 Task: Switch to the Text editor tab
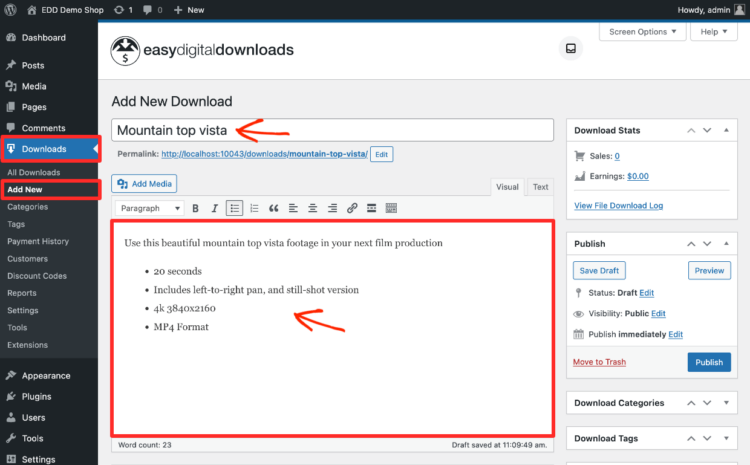coord(540,187)
